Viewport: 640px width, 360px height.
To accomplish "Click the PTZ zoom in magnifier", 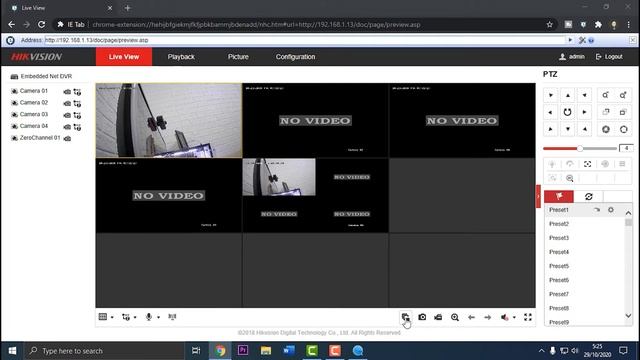I will click(623, 95).
